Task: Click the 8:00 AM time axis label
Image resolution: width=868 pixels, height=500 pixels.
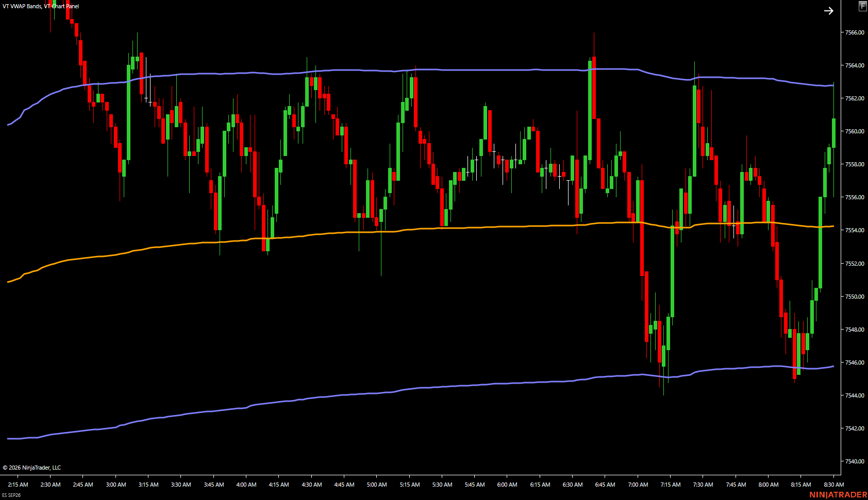Action: tap(769, 485)
